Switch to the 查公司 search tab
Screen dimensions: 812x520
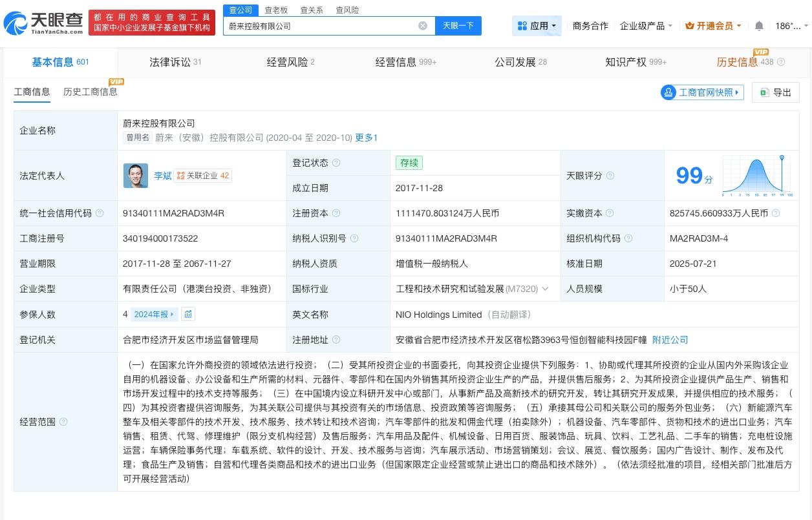coord(240,10)
